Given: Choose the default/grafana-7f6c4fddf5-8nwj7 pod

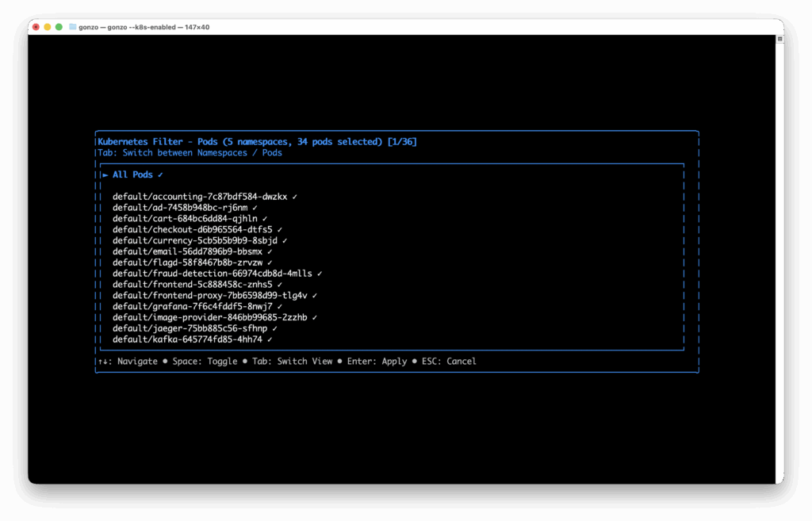Looking at the screenshot, I should (192, 306).
